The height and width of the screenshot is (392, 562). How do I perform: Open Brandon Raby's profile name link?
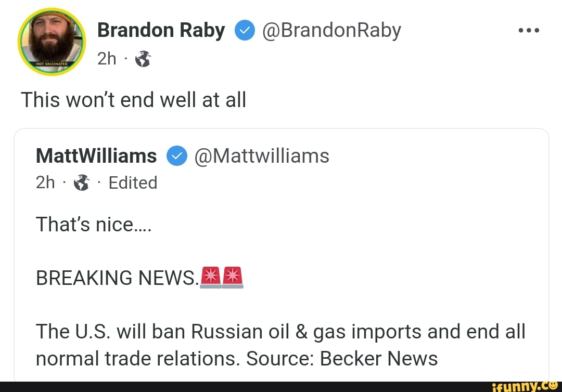(161, 31)
